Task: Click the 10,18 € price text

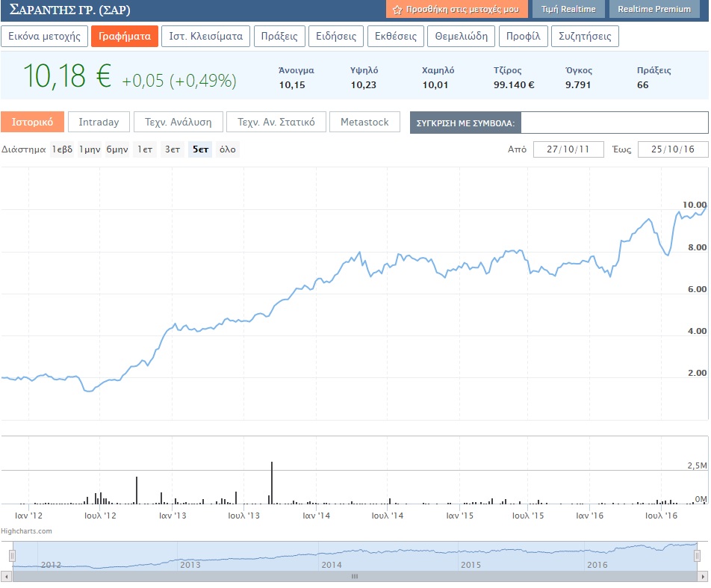Action: click(x=67, y=75)
